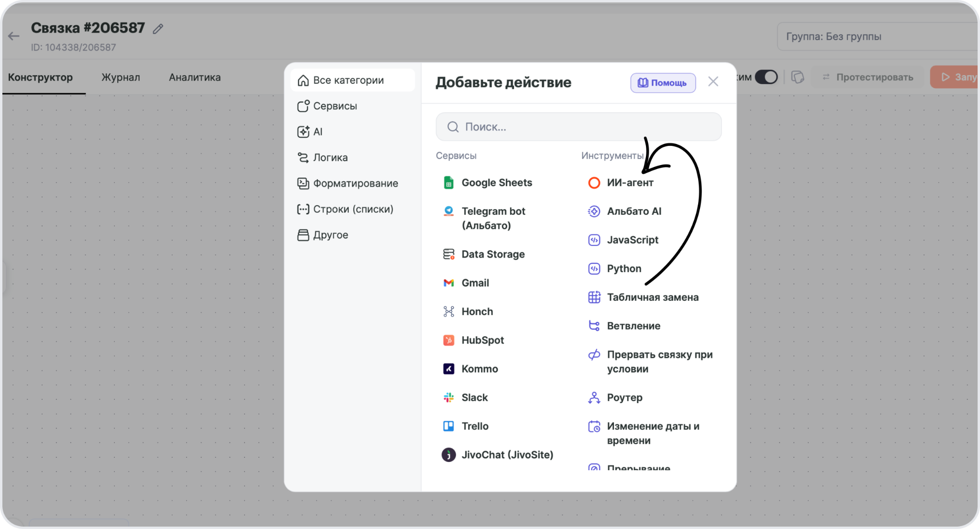This screenshot has width=980, height=529.
Task: Click the Kommo logo icon
Action: 448,369
